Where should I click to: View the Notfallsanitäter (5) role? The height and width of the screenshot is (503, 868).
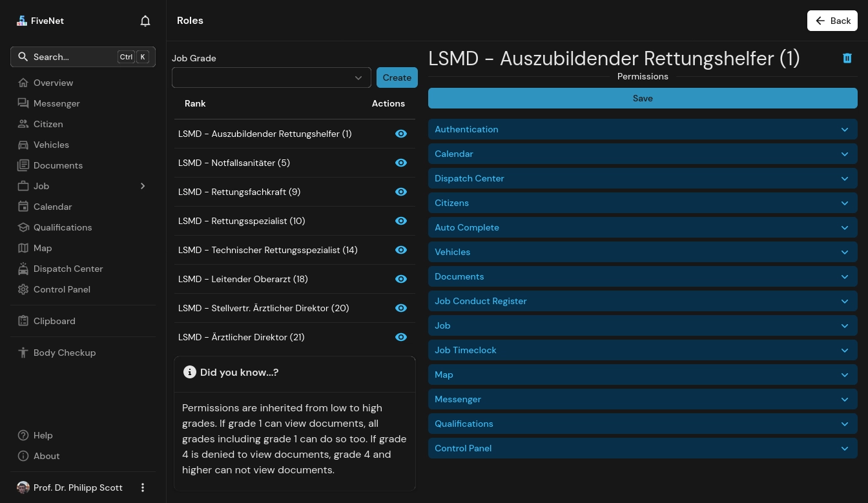401,163
